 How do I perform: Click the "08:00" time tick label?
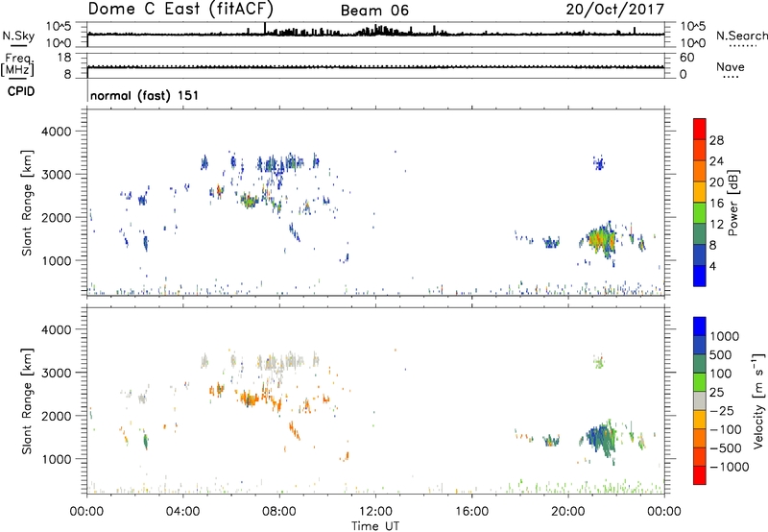(279, 512)
